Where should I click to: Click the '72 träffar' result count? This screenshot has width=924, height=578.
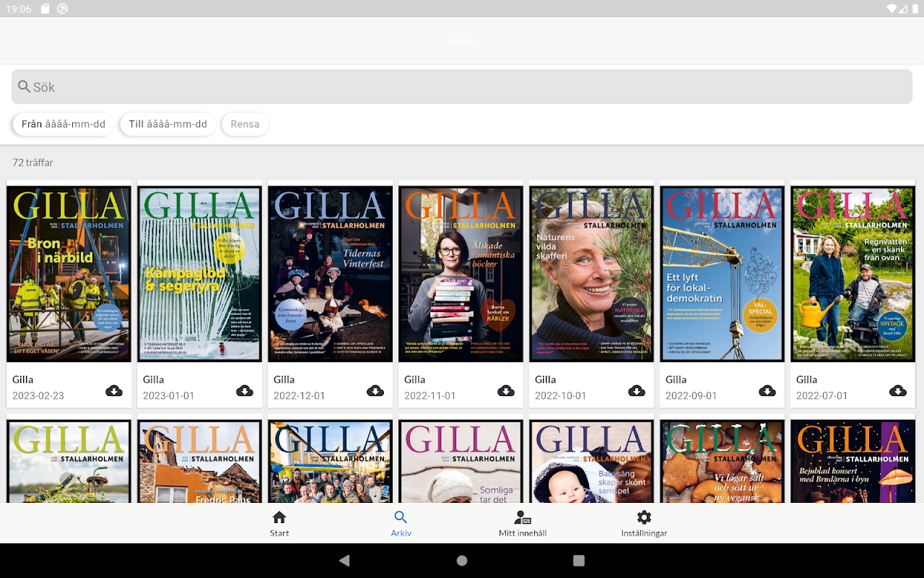point(33,163)
